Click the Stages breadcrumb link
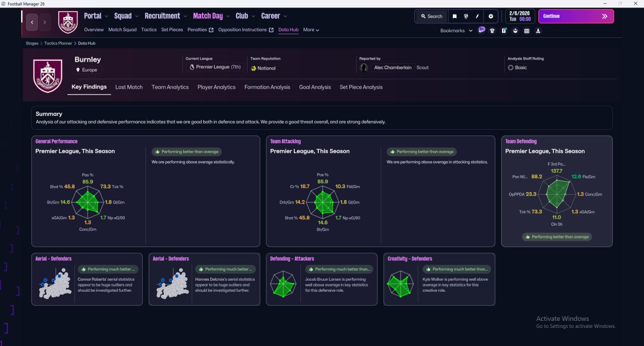This screenshot has width=644, height=346. click(32, 43)
